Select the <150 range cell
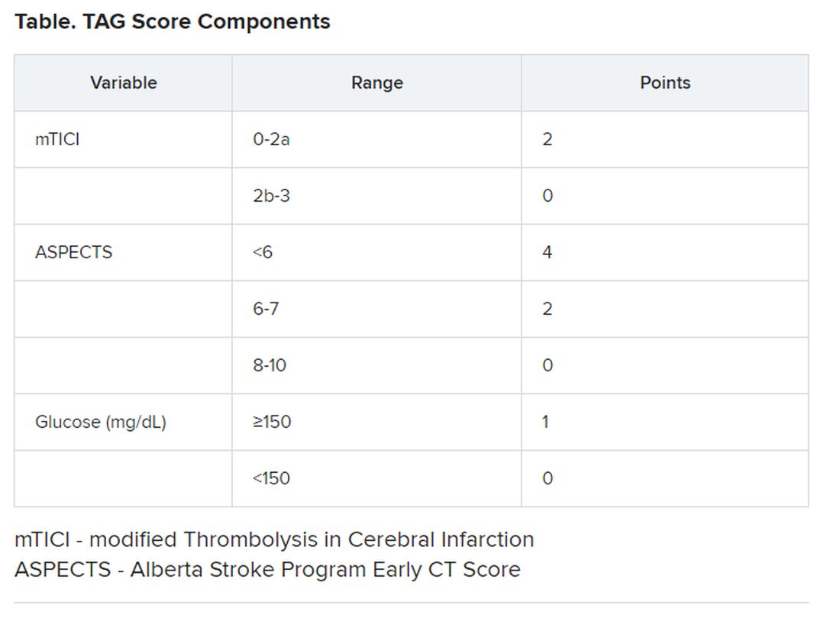This screenshot has height=618, width=840. tap(272, 478)
